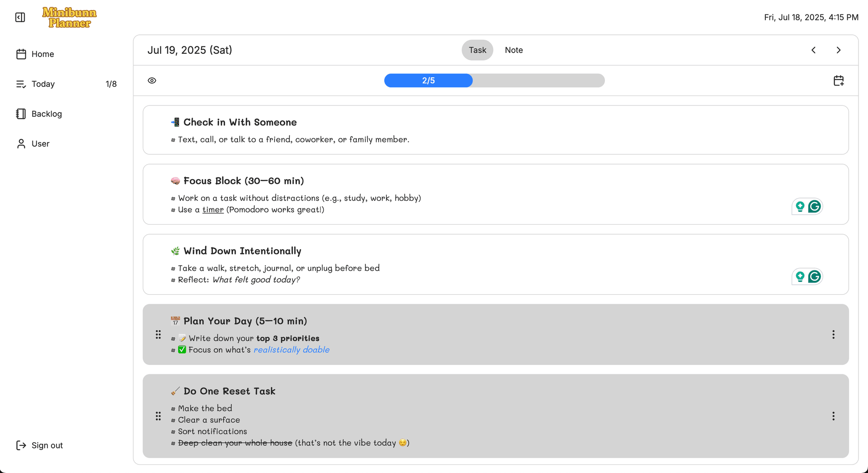
Task: Go to the previous day chevron
Action: point(813,50)
